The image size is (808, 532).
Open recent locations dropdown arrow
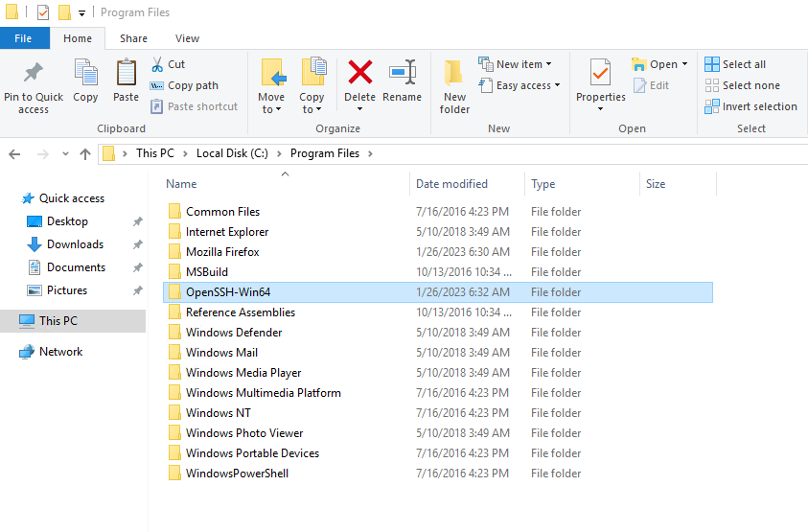(x=65, y=154)
